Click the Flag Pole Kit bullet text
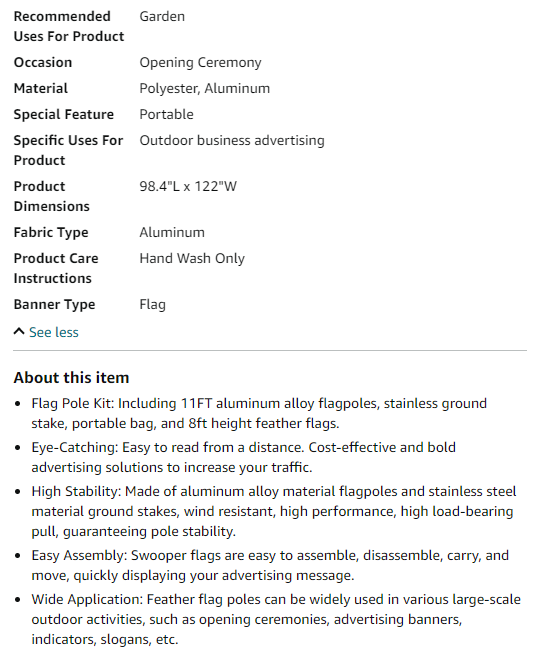552x662 pixels. click(x=259, y=413)
